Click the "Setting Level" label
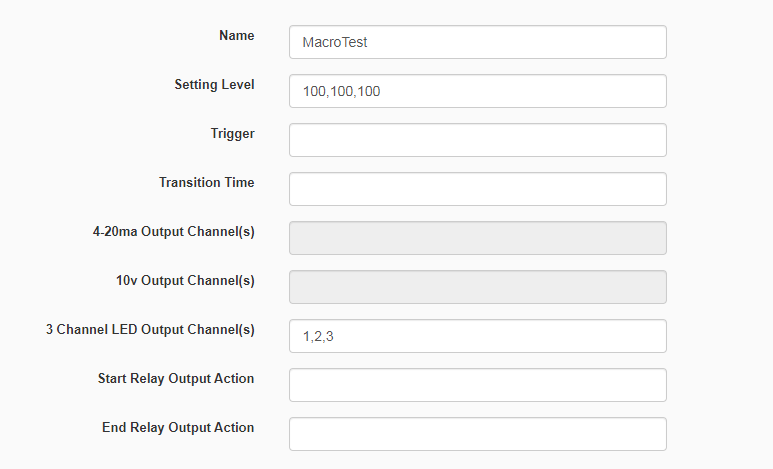The image size is (773, 469). [x=214, y=84]
